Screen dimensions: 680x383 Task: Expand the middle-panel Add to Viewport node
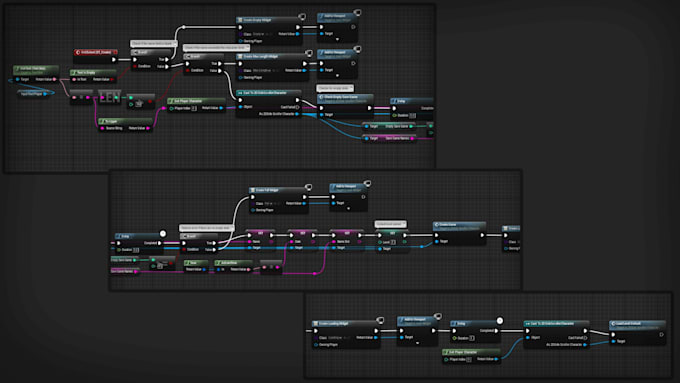coord(348,209)
